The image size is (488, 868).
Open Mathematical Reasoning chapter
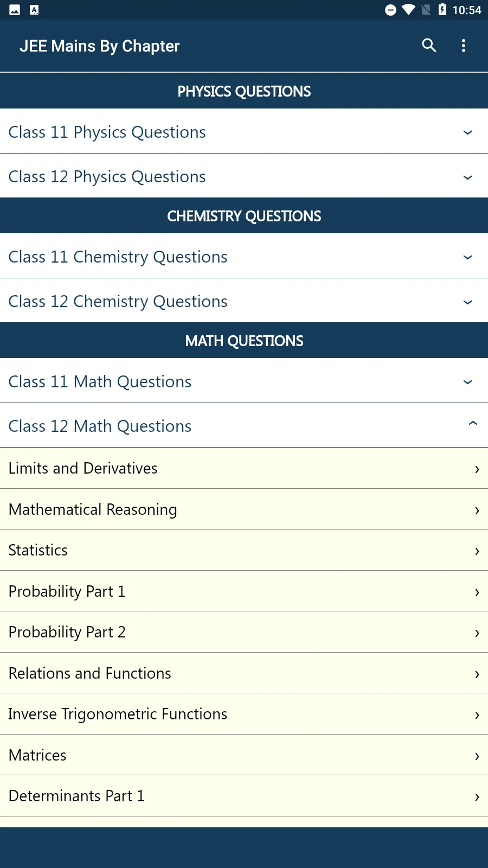click(x=244, y=509)
